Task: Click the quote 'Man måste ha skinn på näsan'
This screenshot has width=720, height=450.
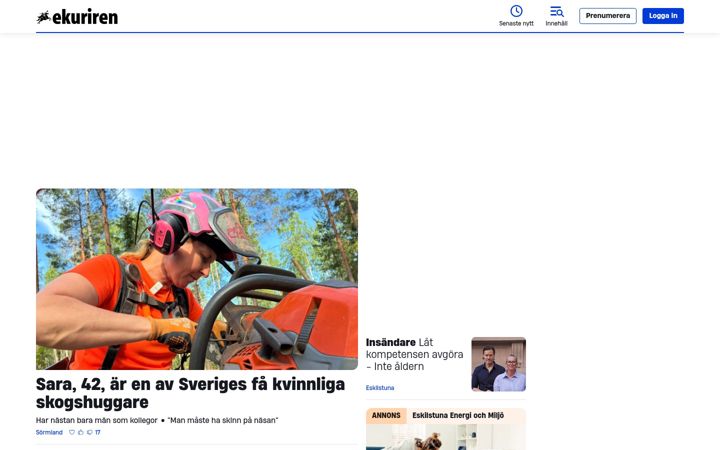Action: pos(223,420)
